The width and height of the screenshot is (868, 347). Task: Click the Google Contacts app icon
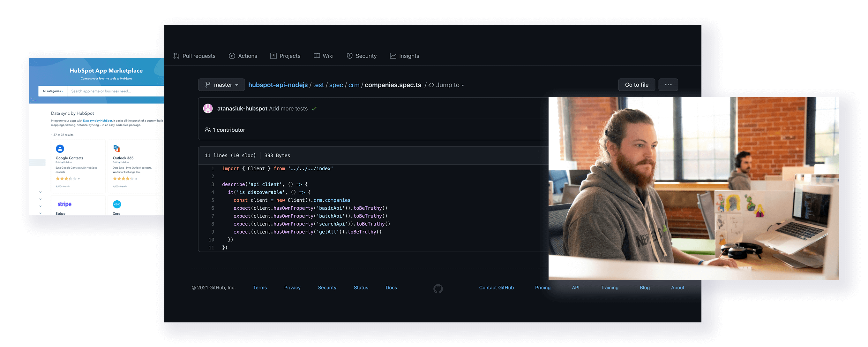[60, 149]
